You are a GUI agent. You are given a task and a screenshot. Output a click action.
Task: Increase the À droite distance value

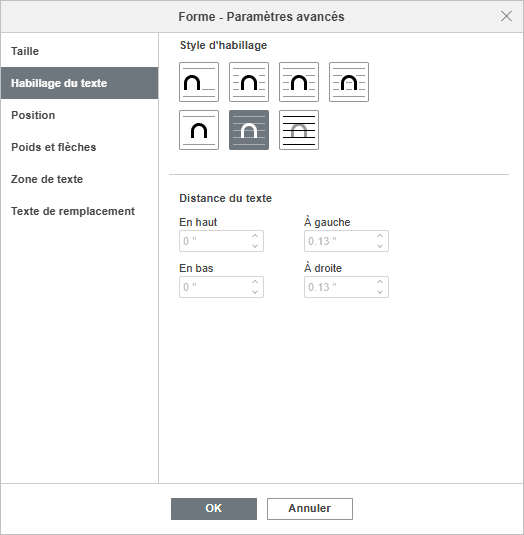(380, 282)
